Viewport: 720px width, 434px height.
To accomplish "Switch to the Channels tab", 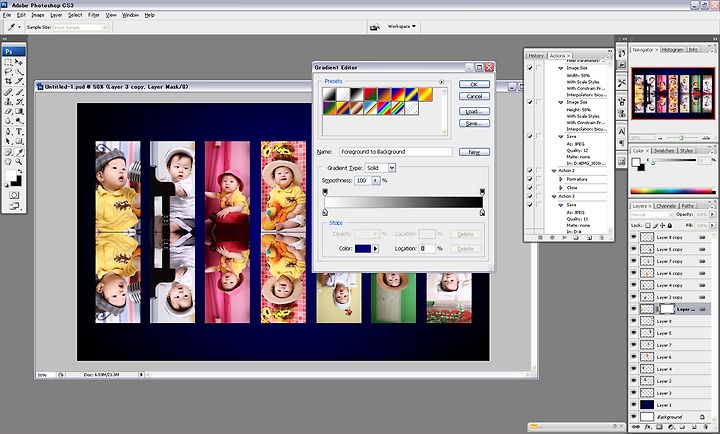I will tap(666, 206).
